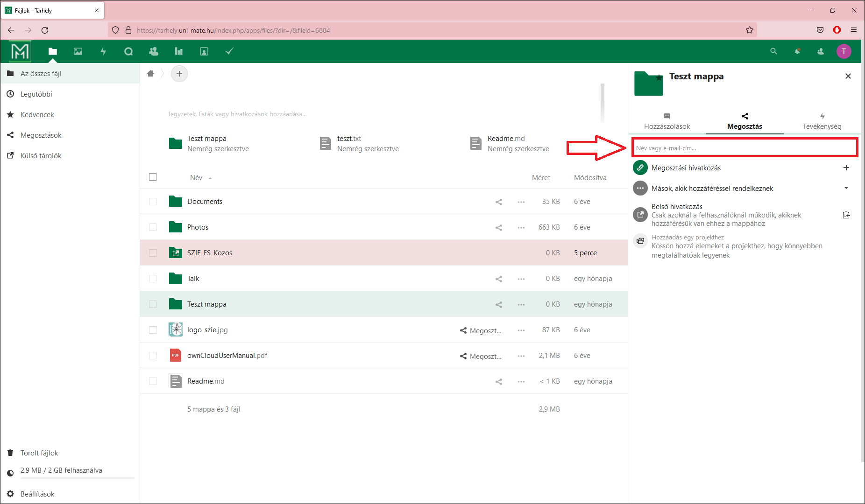Switch to the Tevékenység tab
865x504 pixels.
(x=822, y=121)
